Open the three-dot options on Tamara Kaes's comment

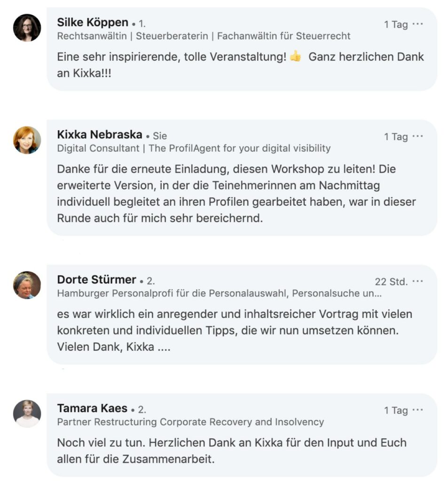(417, 410)
